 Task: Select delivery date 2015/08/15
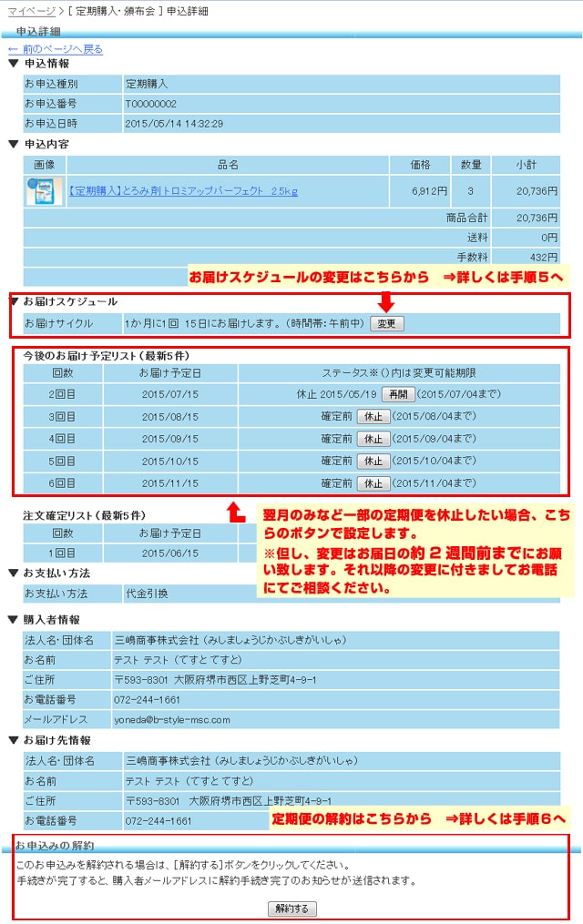pos(170,417)
